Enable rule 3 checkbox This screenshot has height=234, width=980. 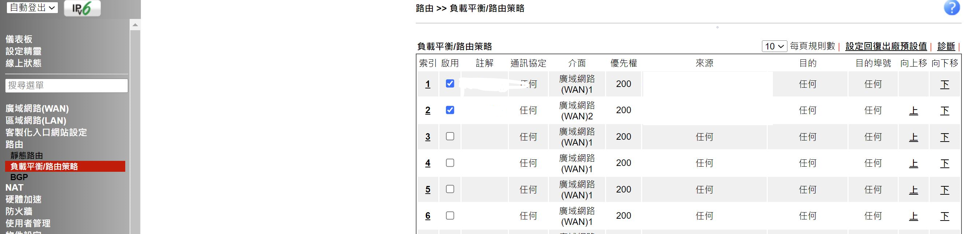coord(450,136)
